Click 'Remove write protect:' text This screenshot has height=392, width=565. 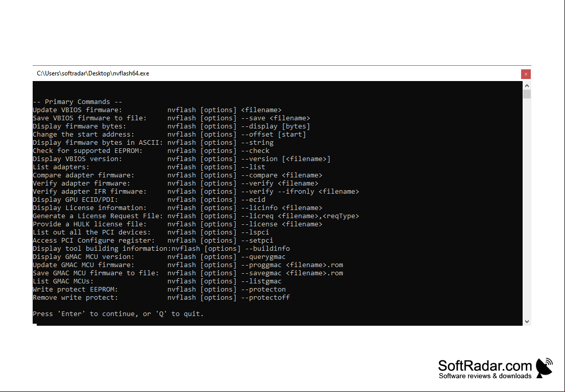click(76, 298)
